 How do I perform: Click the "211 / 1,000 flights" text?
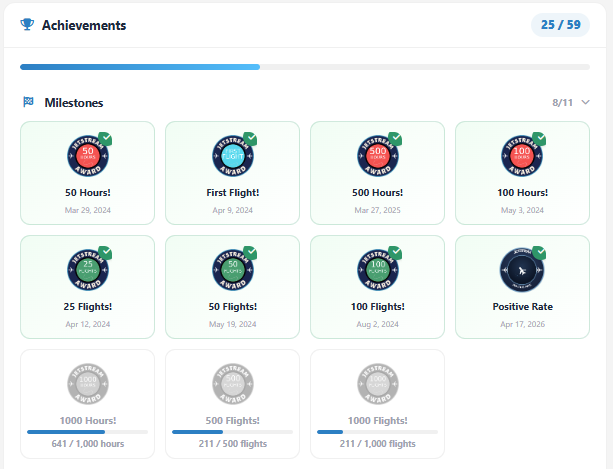click(x=378, y=444)
